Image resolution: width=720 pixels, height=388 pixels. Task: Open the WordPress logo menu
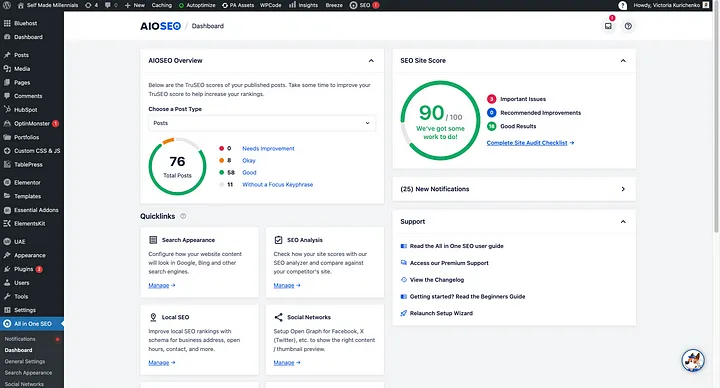point(7,5)
